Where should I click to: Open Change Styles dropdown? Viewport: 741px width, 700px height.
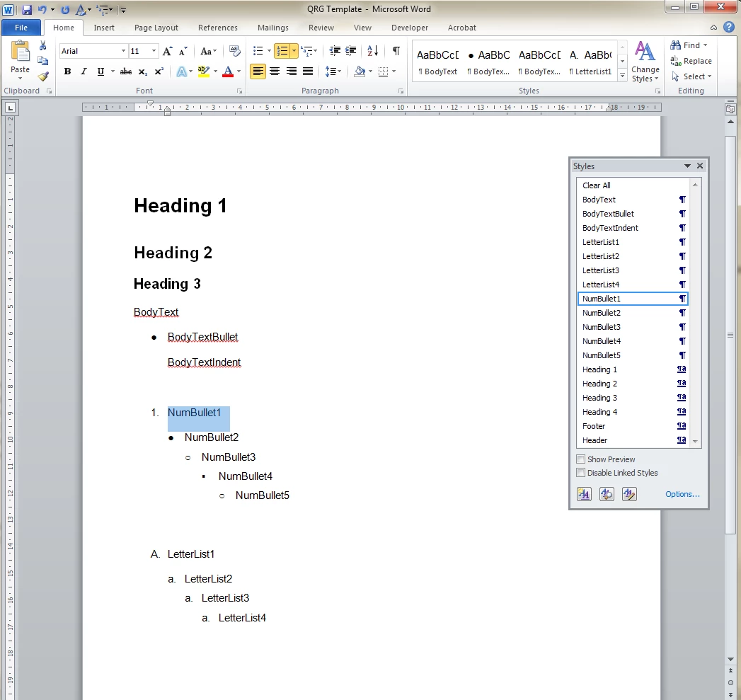point(645,62)
